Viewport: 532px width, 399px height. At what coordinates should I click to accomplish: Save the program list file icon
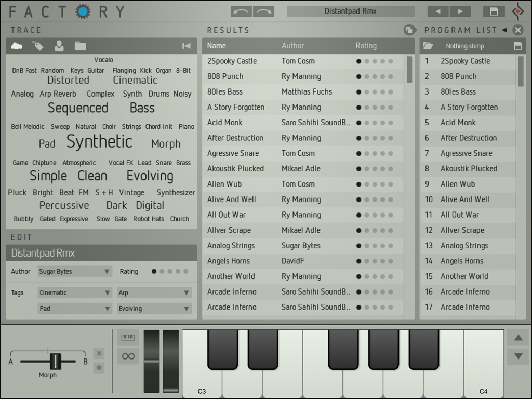(518, 46)
